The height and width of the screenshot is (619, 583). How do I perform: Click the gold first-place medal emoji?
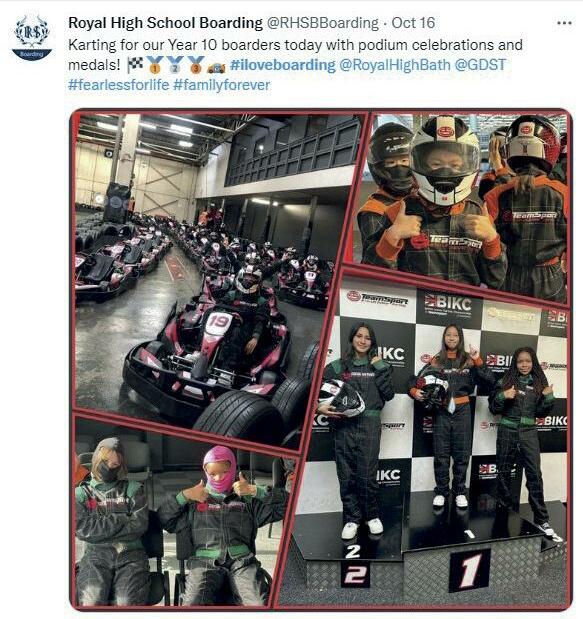[155, 65]
